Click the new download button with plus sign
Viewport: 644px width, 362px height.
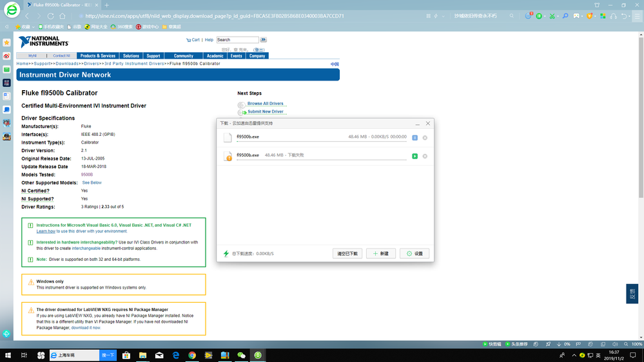(x=381, y=254)
